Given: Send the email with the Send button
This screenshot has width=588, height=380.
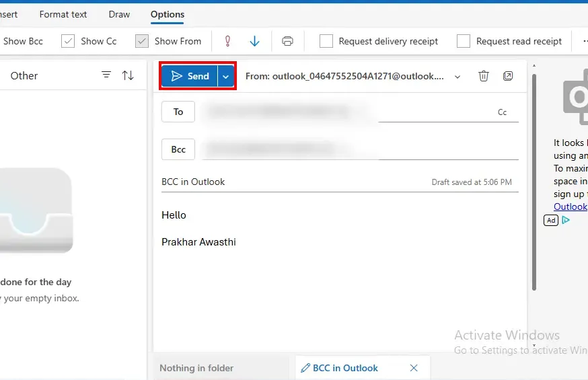Looking at the screenshot, I should [x=190, y=76].
